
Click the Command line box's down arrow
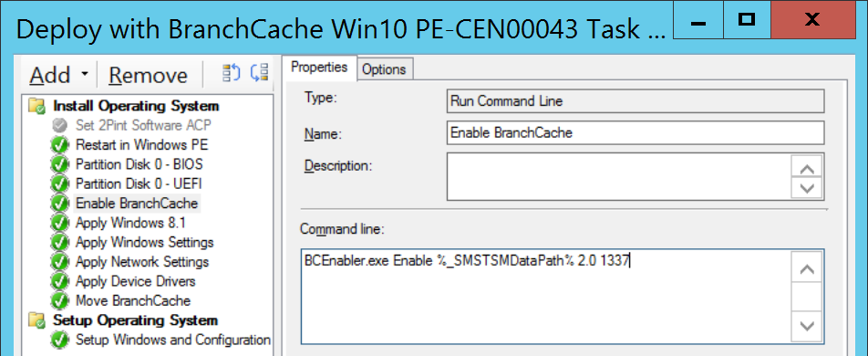tap(808, 326)
